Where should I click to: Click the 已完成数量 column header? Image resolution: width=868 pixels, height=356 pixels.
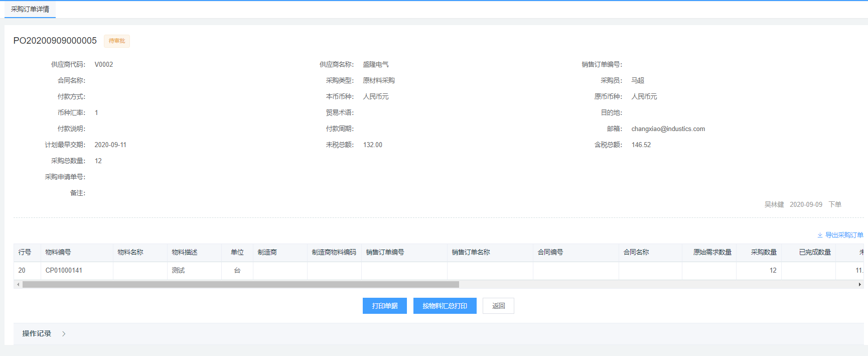tap(814, 252)
